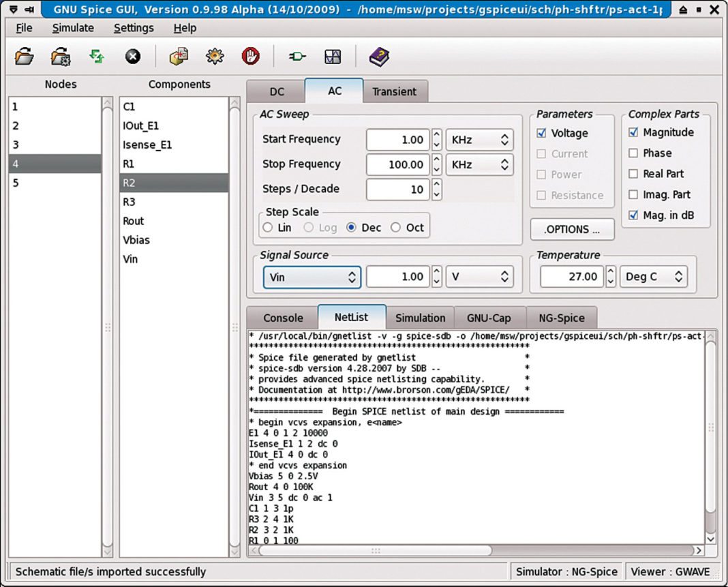
Task: Click the reload schematic icon
Action: (x=96, y=57)
